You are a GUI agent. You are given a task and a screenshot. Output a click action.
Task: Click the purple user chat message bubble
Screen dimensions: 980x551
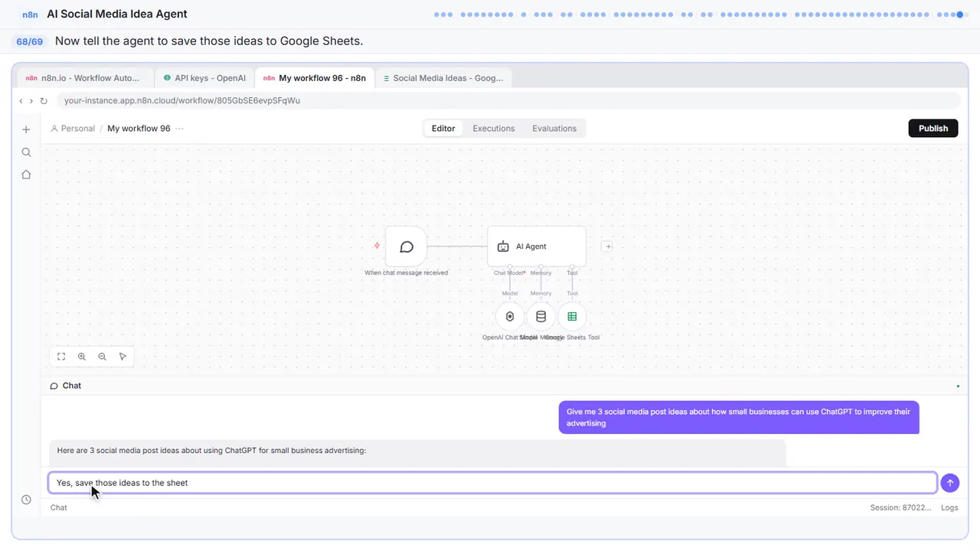pyautogui.click(x=739, y=417)
